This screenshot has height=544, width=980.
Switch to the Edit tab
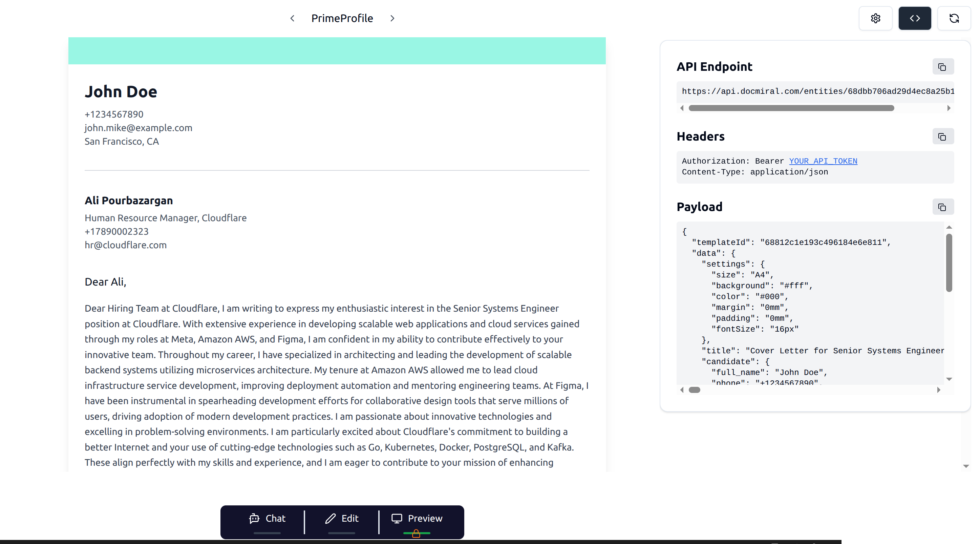point(342,519)
